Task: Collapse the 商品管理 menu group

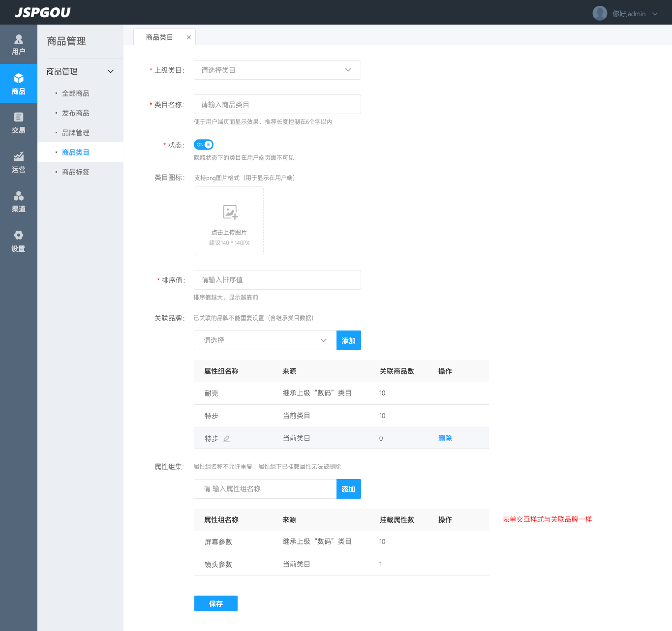Action: (111, 71)
